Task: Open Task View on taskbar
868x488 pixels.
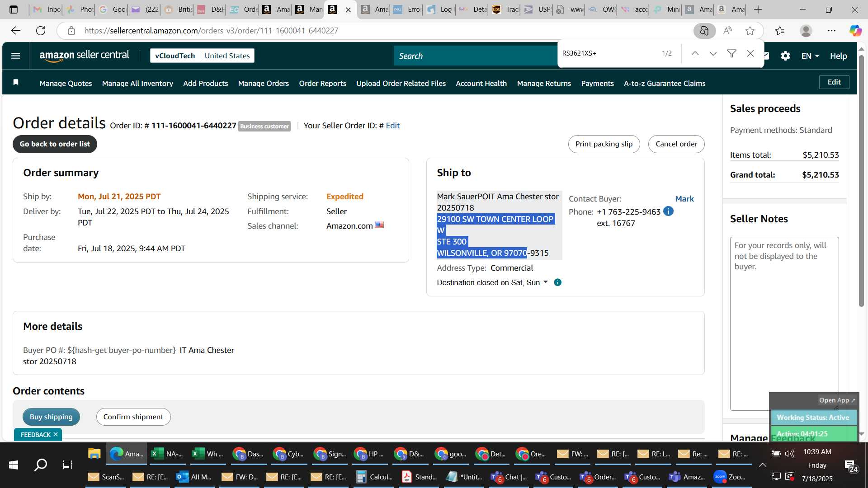Action: (x=67, y=465)
